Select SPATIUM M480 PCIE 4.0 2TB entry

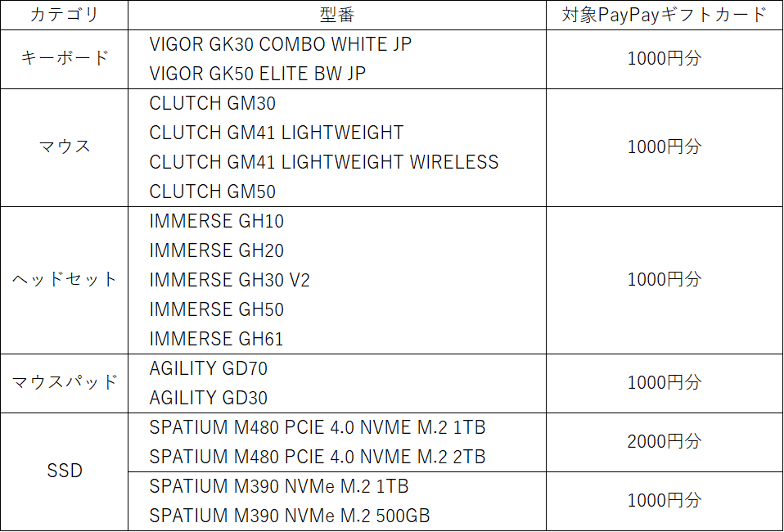tap(318, 457)
